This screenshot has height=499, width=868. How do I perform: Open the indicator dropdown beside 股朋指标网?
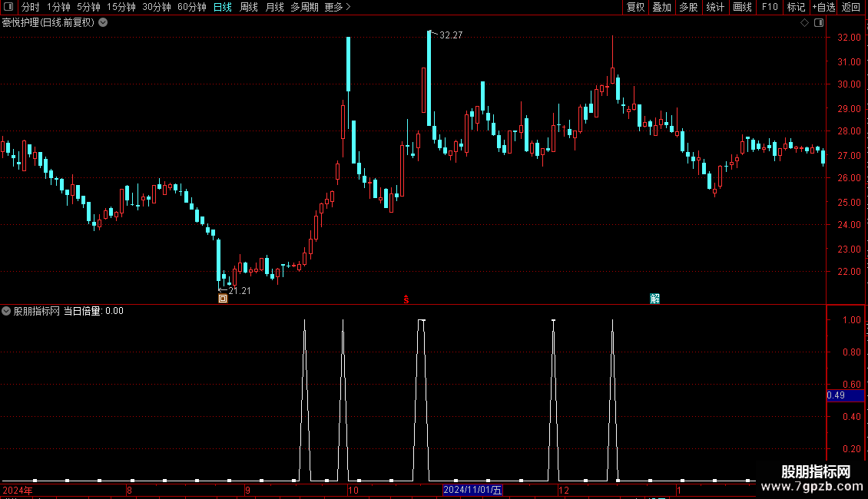[6, 311]
